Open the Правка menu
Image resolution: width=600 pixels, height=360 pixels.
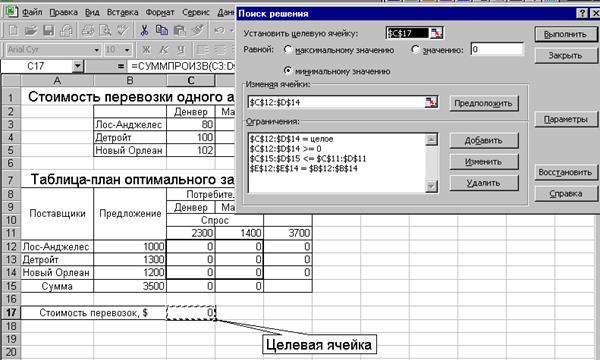(x=64, y=12)
